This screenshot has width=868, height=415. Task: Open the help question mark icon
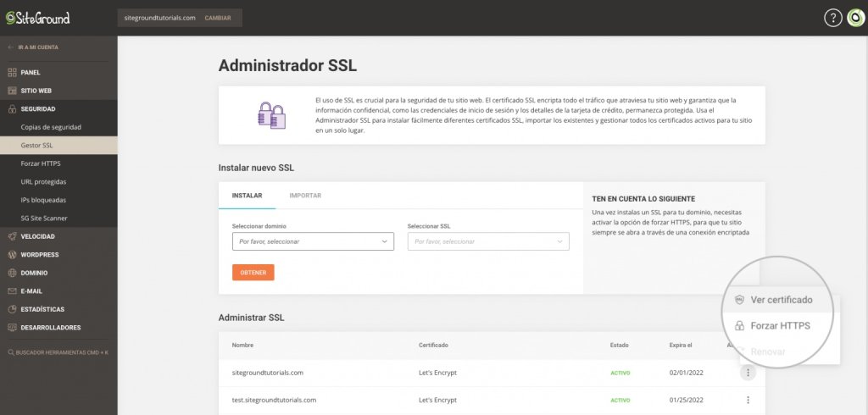coord(832,18)
